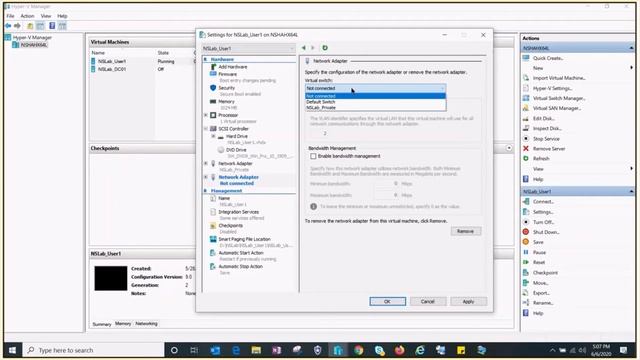Select Checkpoints in settings tree
Screen dimensions: 640x360
[x=230, y=225]
